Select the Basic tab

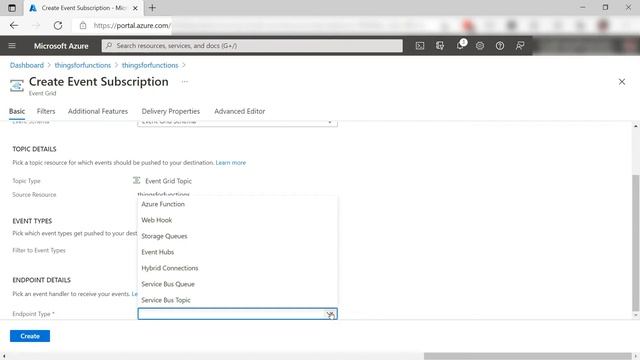17,111
